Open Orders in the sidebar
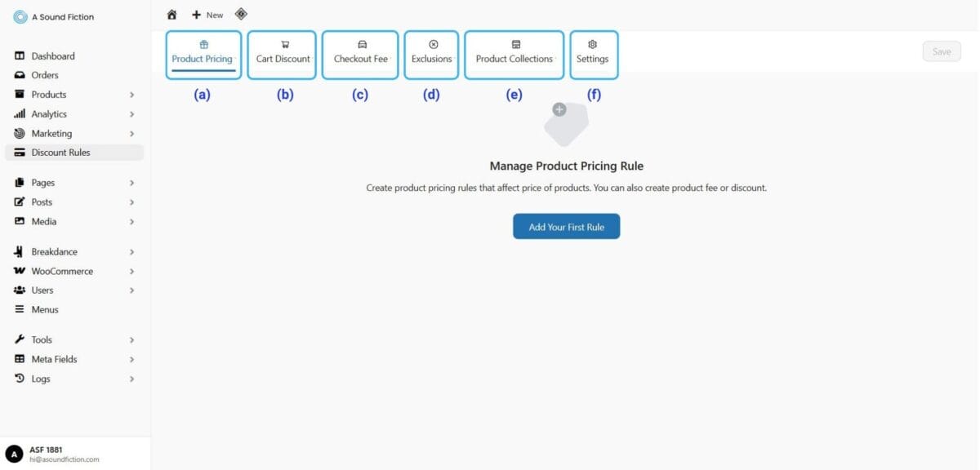The height and width of the screenshot is (470, 980). [x=45, y=75]
